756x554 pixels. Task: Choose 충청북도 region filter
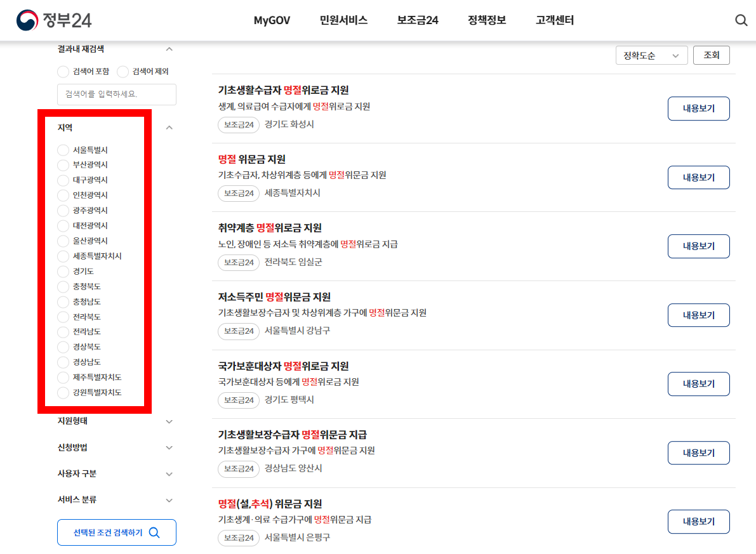coord(63,286)
